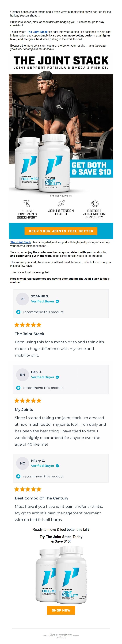The image size is (122, 644).
Task: Click the HC avatar circle
Action: coord(23,463)
